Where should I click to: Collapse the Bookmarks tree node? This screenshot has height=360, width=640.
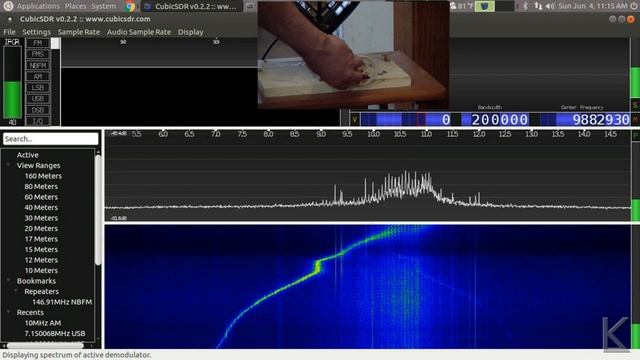pyautogui.click(x=8, y=280)
